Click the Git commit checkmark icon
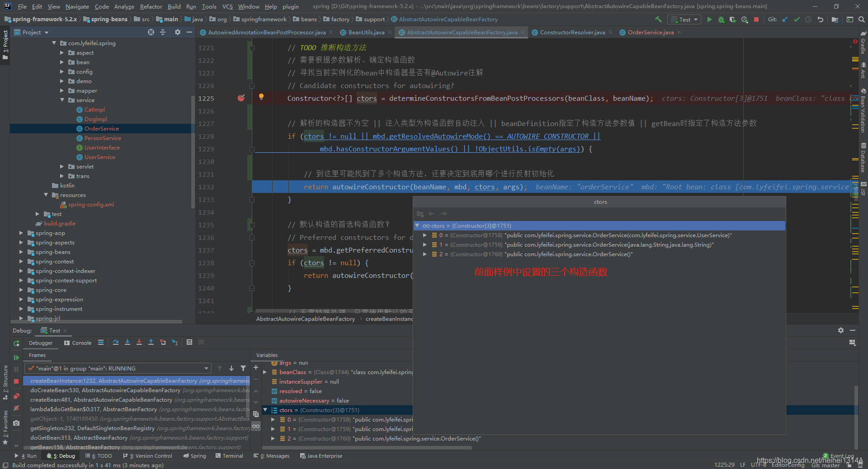The image size is (868, 469). [797, 19]
